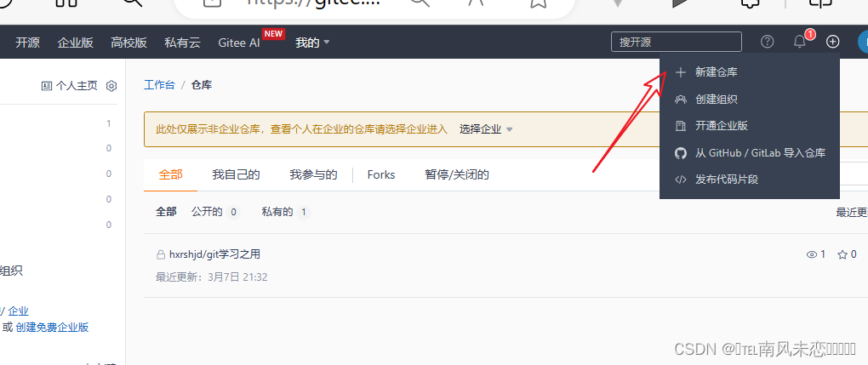Open the notifications bell icon
This screenshot has width=868, height=365.
(799, 42)
